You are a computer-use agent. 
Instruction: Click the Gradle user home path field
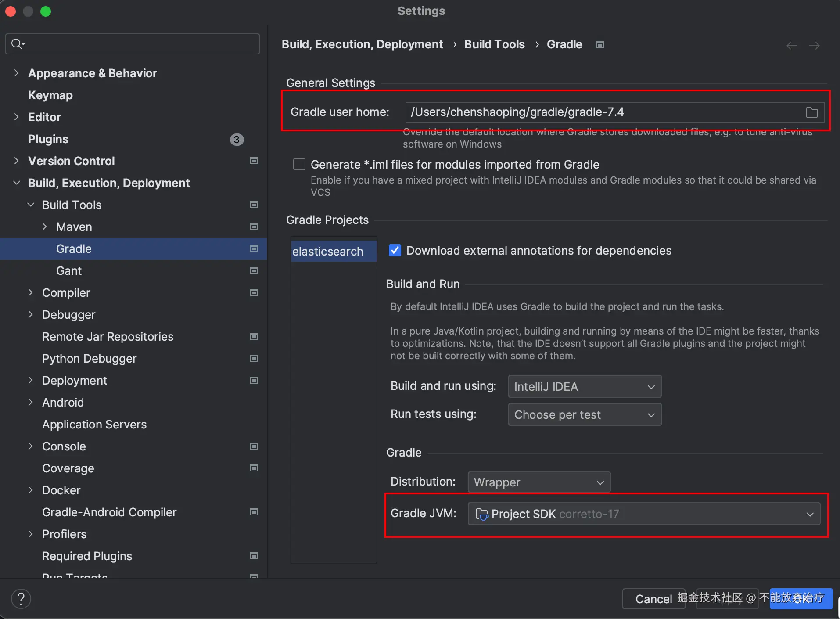click(x=601, y=112)
